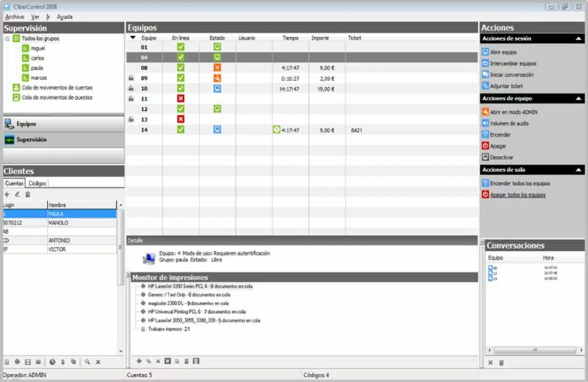This screenshot has width=588, height=382.
Task: Select the ANTONIO client row
Action: [x=60, y=241]
